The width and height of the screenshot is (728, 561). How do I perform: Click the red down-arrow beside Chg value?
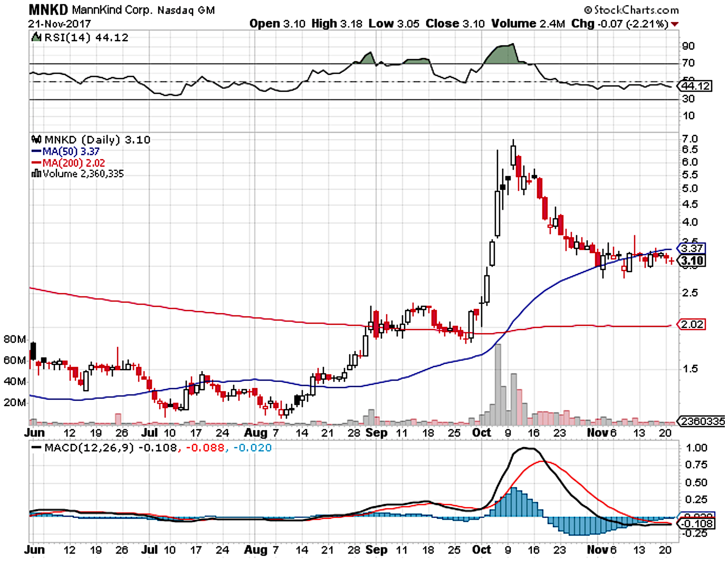[675, 24]
